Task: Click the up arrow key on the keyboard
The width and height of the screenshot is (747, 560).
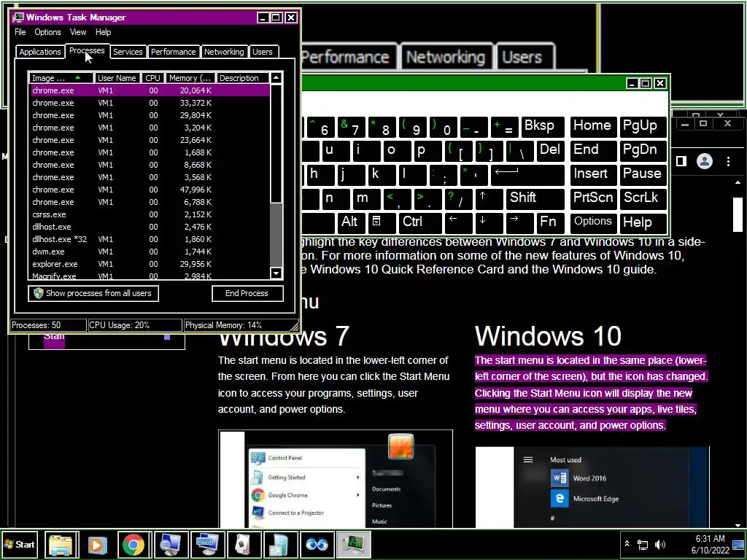Action: point(488,198)
